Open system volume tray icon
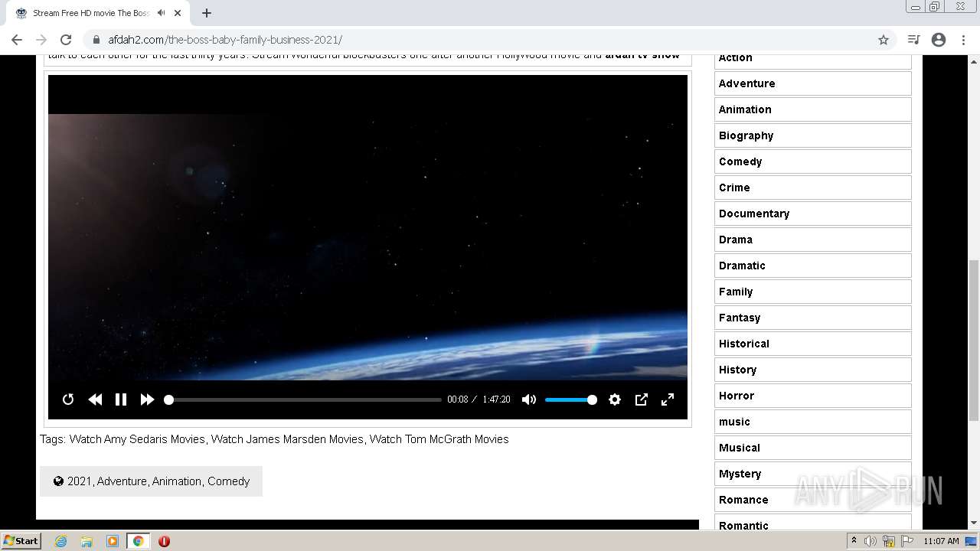 point(871,541)
